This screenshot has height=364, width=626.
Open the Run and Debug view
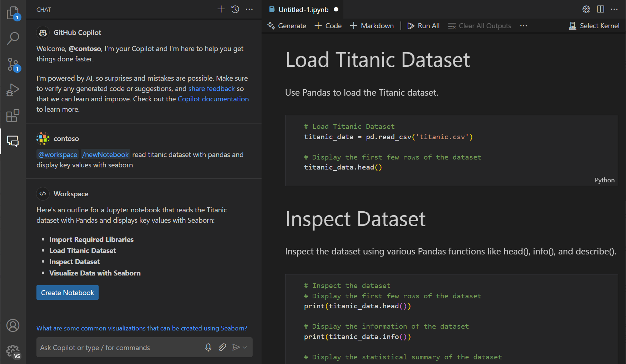pos(13,90)
